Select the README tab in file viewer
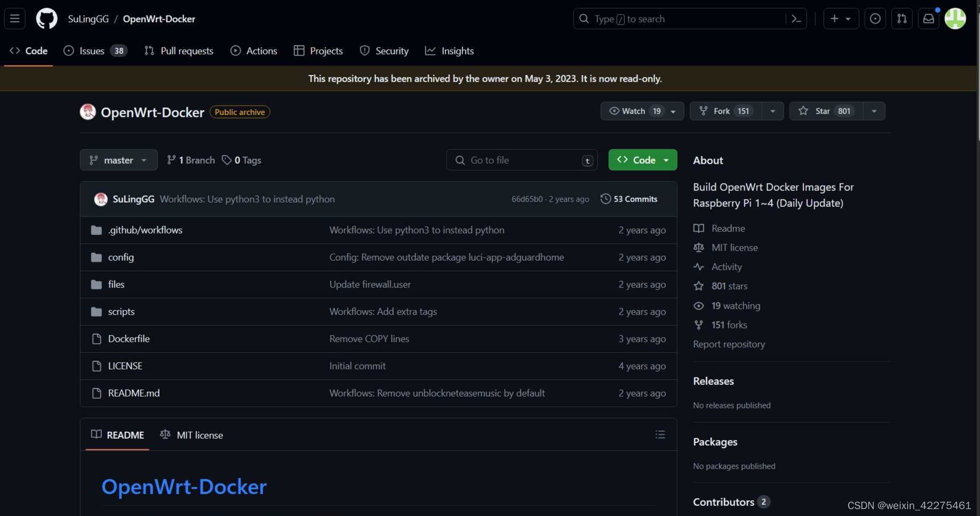The width and height of the screenshot is (980, 516). (x=117, y=436)
